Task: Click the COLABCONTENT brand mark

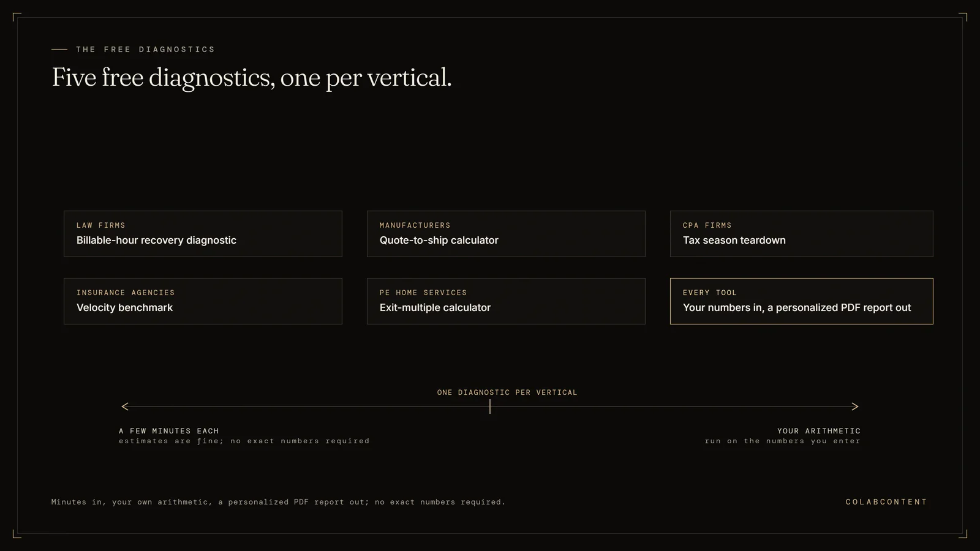Action: [886, 502]
